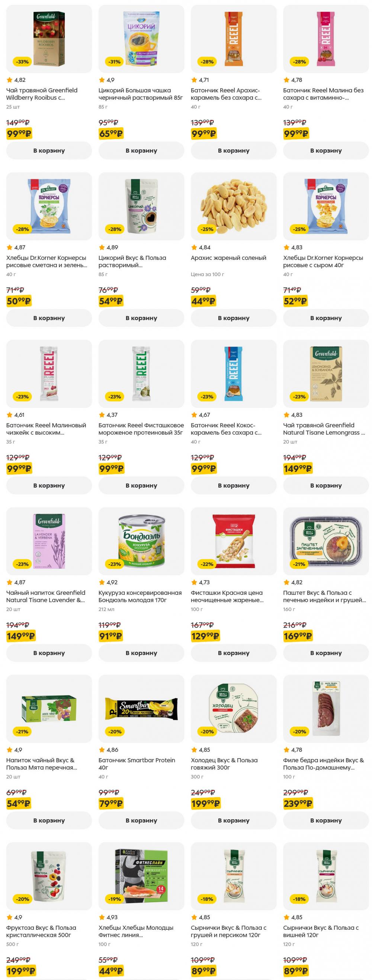372x980 pixels.
Task: Open Бондюэль кукуруза product thumbnail
Action: pyautogui.click(x=141, y=541)
